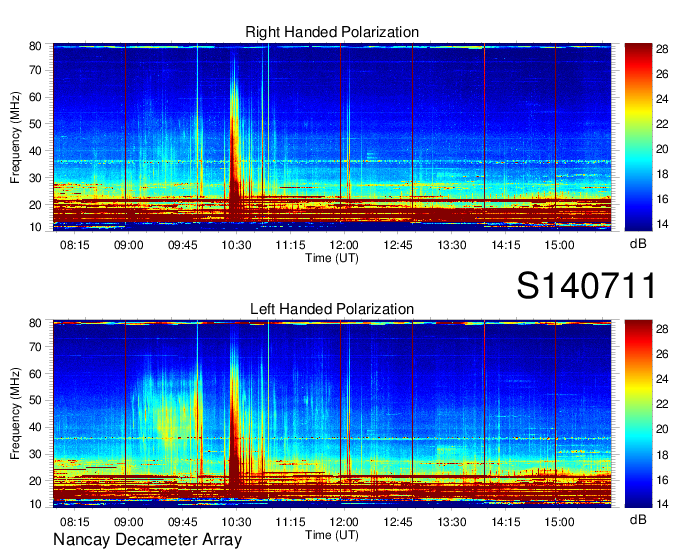Click the 'Nancay Decameter Array' caption
Viewport: 680px width, 552px height.
coord(147,540)
